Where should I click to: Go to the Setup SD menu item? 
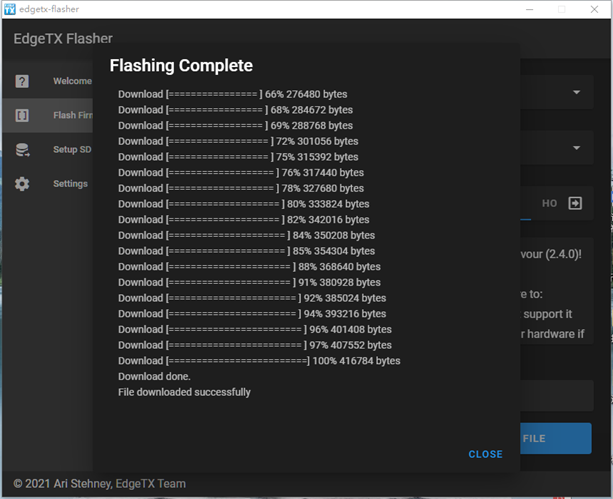48,149
